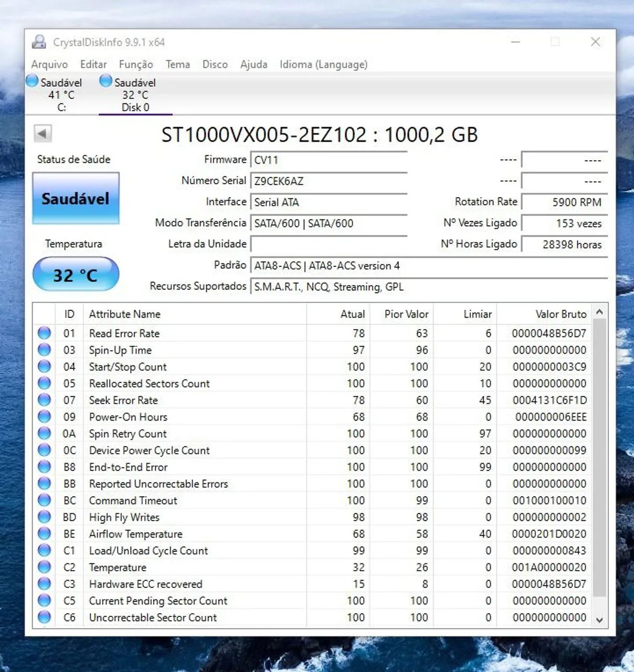Click blue status orb for Start/Stop Count

pos(44,366)
